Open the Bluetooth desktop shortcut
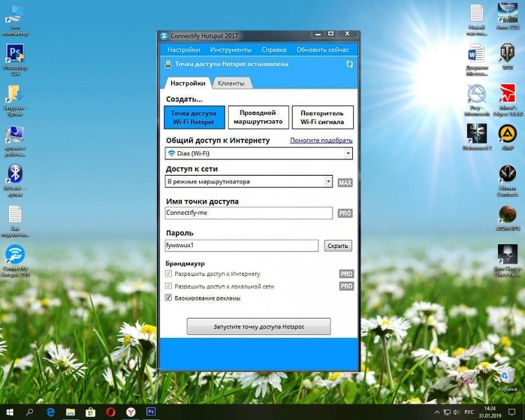 click(15, 180)
